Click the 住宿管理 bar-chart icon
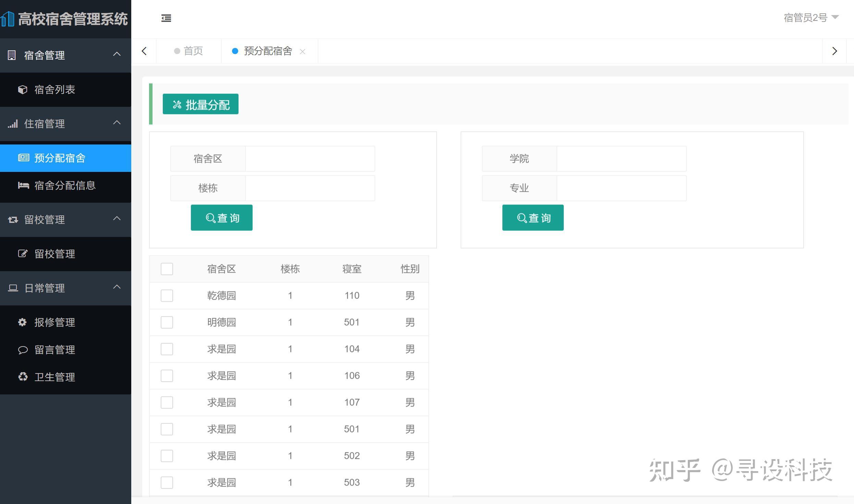The image size is (854, 504). click(13, 124)
